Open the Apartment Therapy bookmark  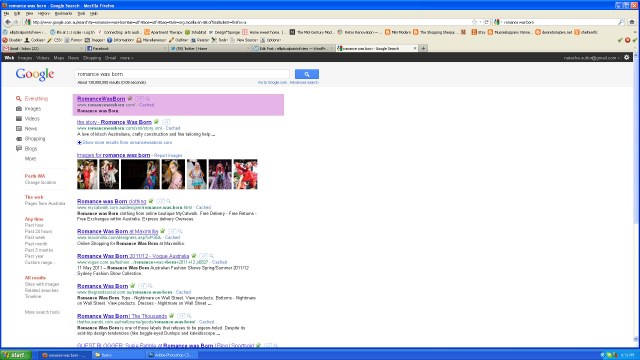click(x=164, y=32)
